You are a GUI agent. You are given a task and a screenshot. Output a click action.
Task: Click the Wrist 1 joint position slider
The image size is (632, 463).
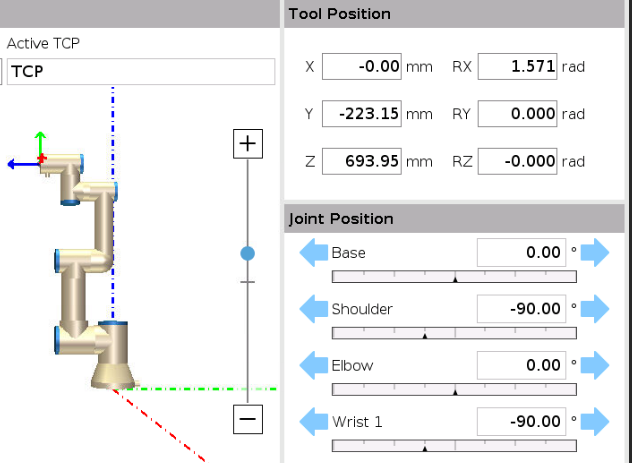(x=454, y=446)
